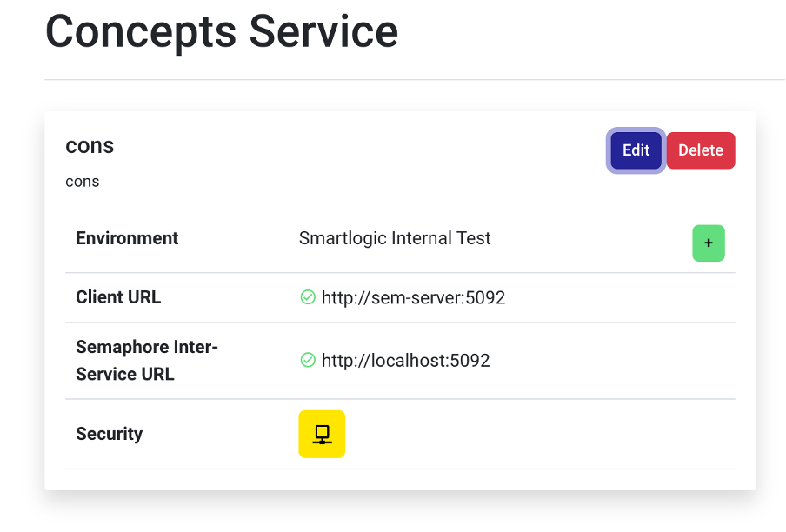Click the Client URL row label
This screenshot has width=786, height=532.
pyautogui.click(x=118, y=297)
